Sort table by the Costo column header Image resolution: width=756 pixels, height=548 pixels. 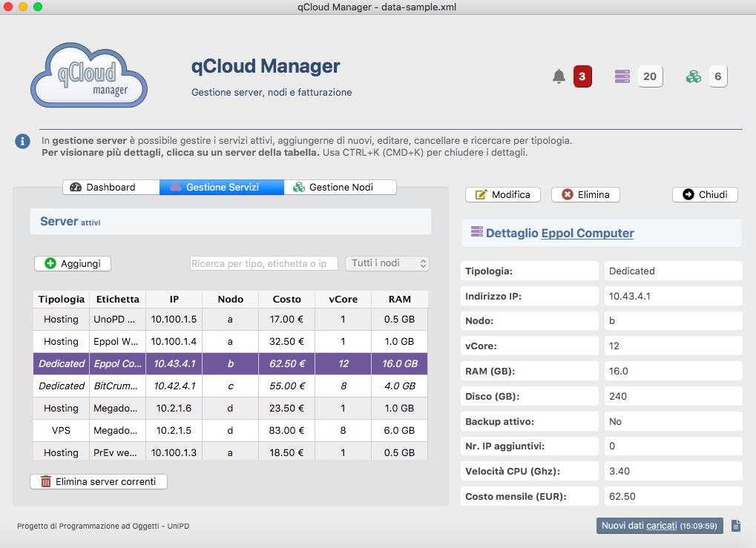click(x=286, y=299)
